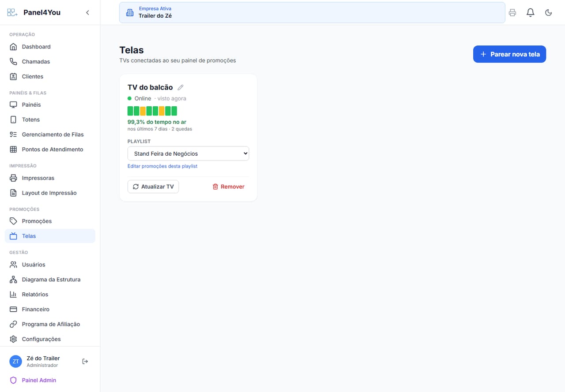
Task: Open Programa de Afiliação
Action: pyautogui.click(x=50, y=324)
